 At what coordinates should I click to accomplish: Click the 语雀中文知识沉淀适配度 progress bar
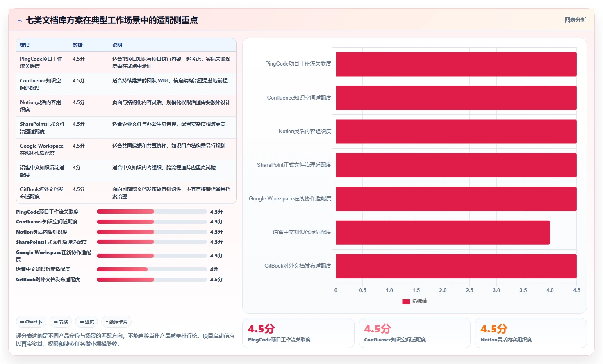click(152, 269)
